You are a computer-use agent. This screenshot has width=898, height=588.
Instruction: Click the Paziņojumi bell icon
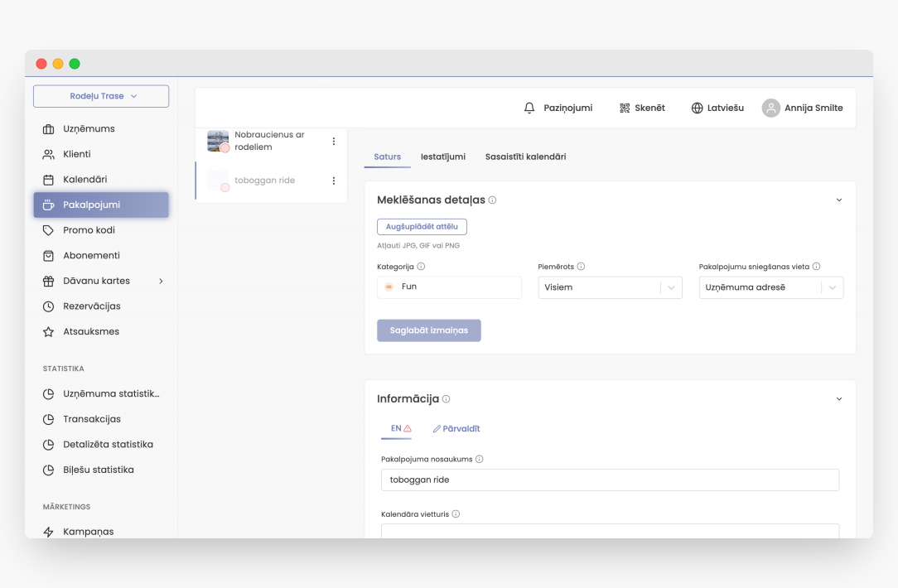click(x=529, y=108)
